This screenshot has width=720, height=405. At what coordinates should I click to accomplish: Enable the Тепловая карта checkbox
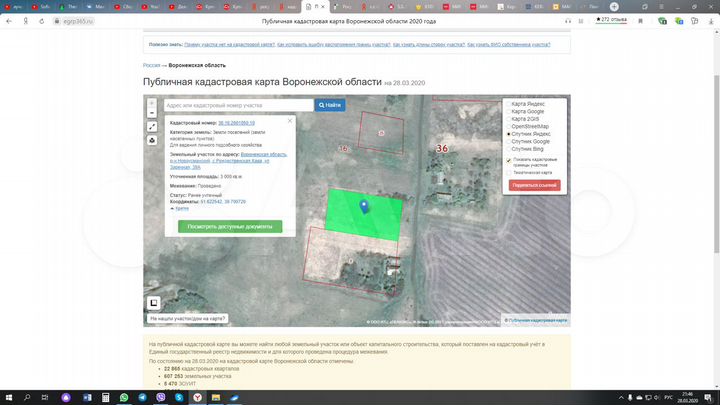pos(508,172)
